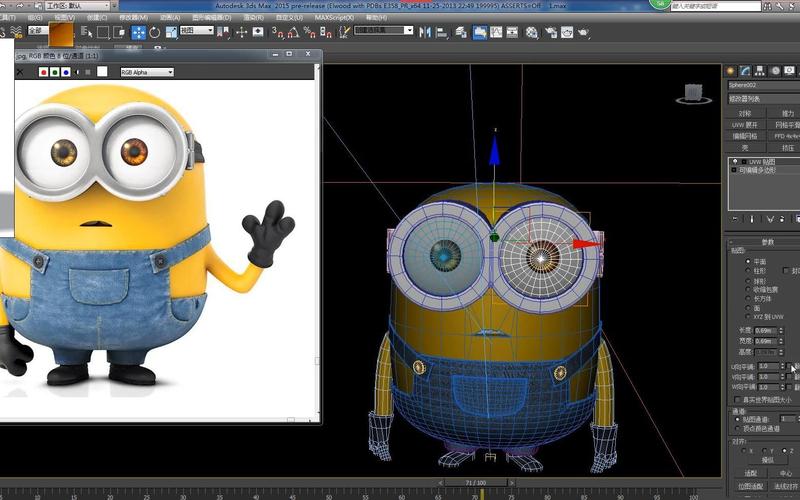The image size is (800, 500).
Task: Open the 修改器(M) menu
Action: 134,17
